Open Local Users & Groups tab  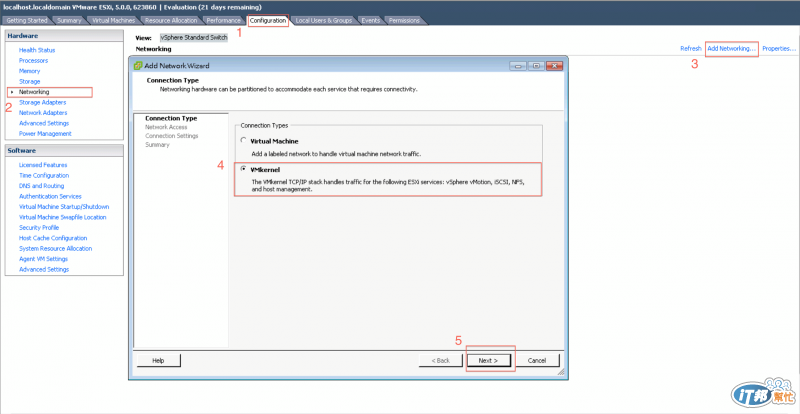pyautogui.click(x=324, y=20)
